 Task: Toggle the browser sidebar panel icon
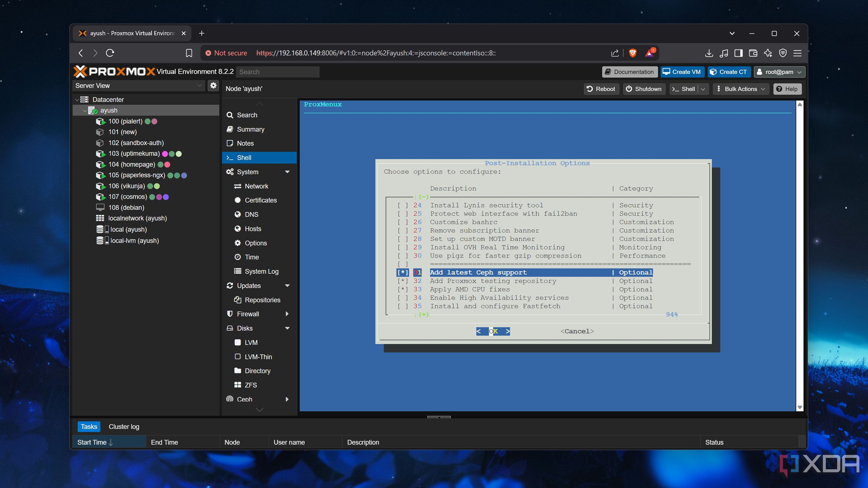click(739, 53)
